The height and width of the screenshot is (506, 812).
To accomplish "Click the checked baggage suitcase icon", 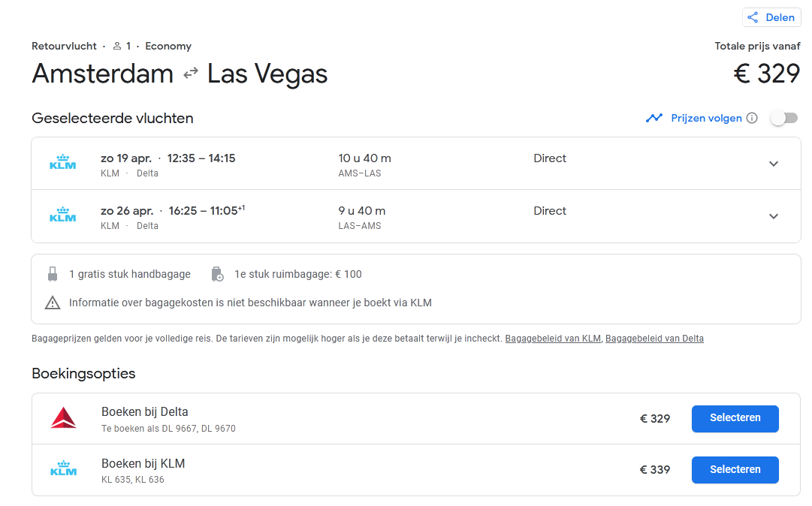I will [217, 274].
